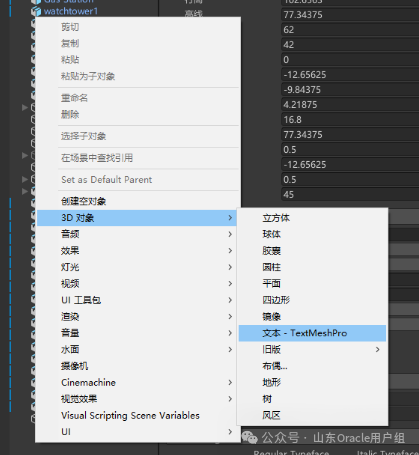The width and height of the screenshot is (419, 455).
Task: Create a 地形 terrain object
Action: pos(271,383)
